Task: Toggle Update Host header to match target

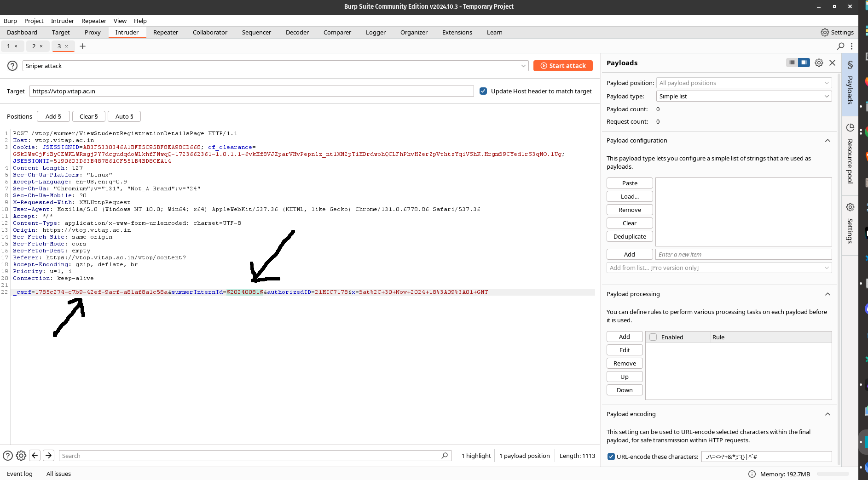Action: 483,91
